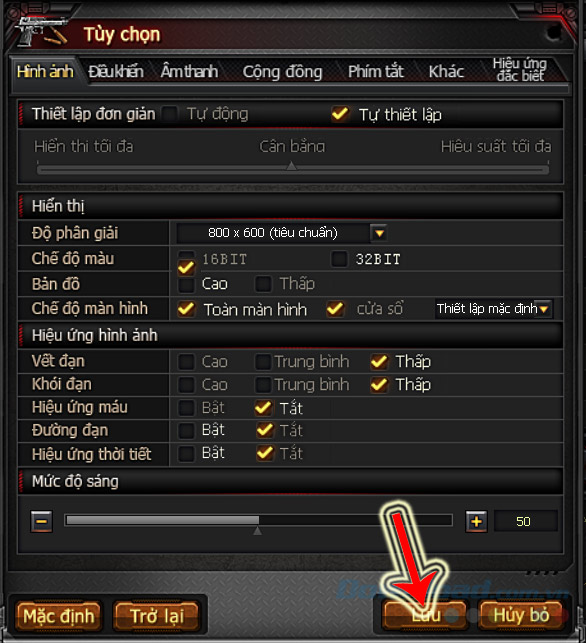Screen dimensions: 586x643
Task: Click the pistol icon beside Tùy chọn
Action: 41,32
